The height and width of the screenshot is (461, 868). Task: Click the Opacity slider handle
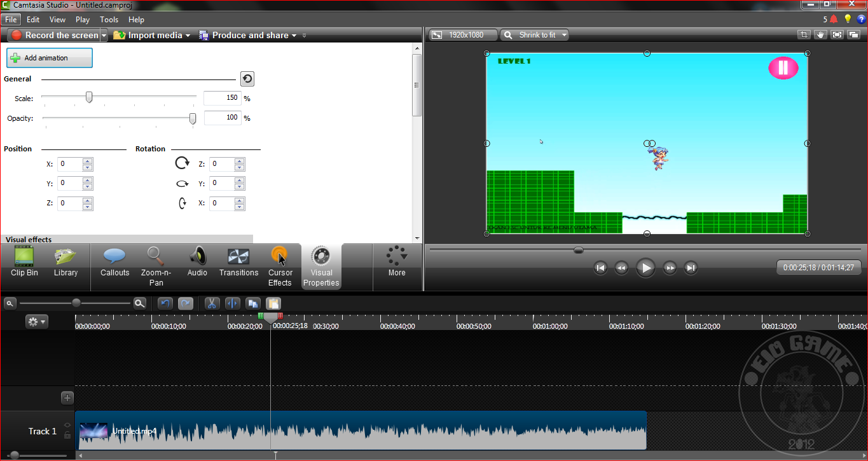click(x=193, y=118)
